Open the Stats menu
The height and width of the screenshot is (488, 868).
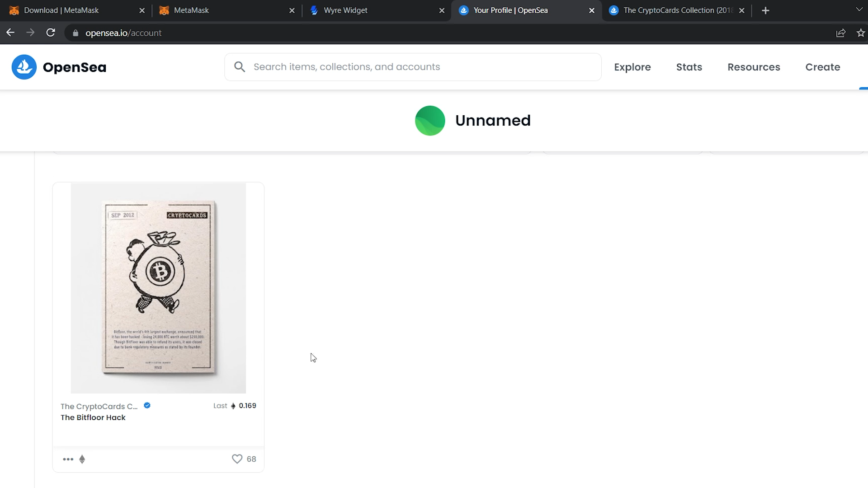click(x=689, y=67)
